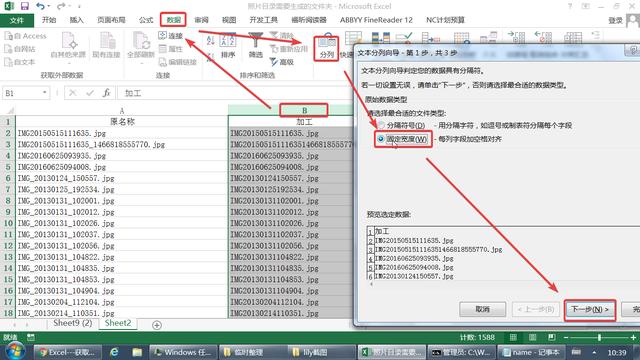The image size is (640, 360).
Task: Add a new sheet with plus icon
Action: pos(157,325)
